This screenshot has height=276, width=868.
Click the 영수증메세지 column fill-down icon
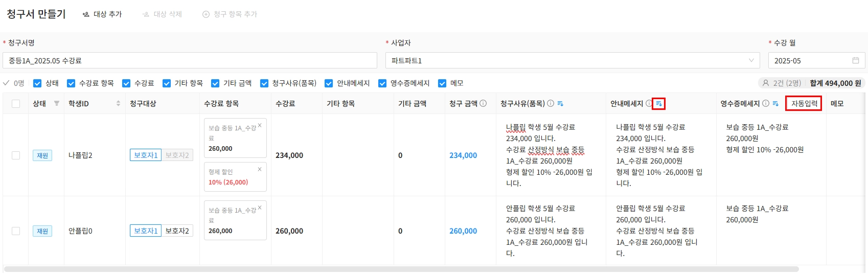click(775, 104)
